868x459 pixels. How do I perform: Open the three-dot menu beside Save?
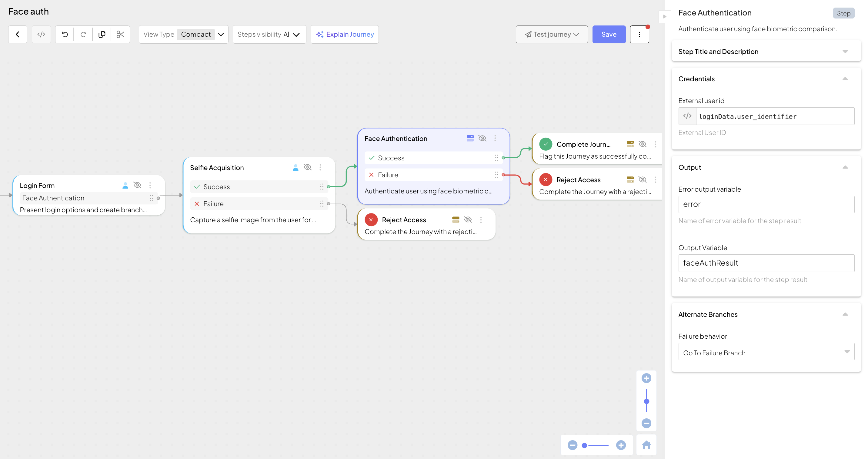point(639,34)
